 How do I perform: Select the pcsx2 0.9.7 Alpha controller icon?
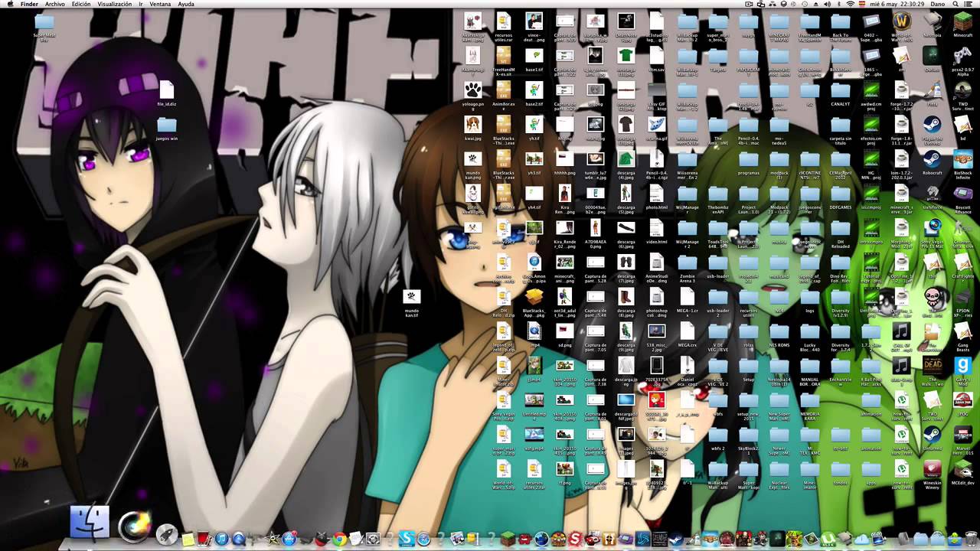(x=962, y=55)
